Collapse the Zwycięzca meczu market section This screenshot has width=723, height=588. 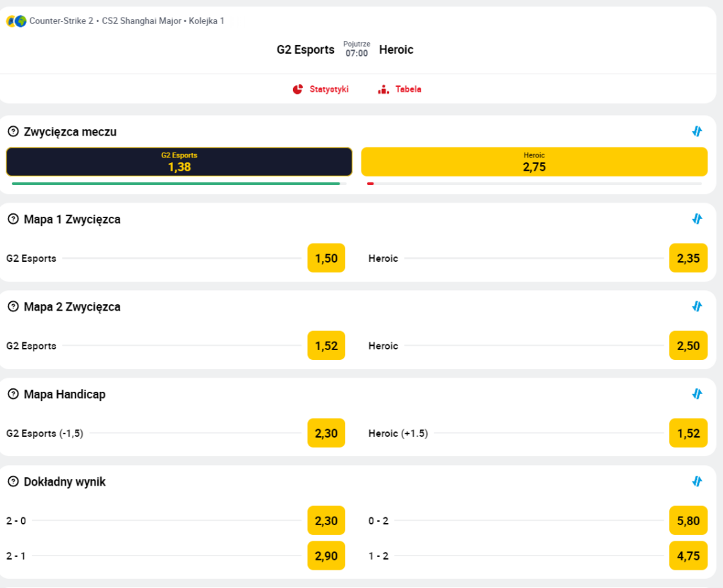(x=697, y=131)
